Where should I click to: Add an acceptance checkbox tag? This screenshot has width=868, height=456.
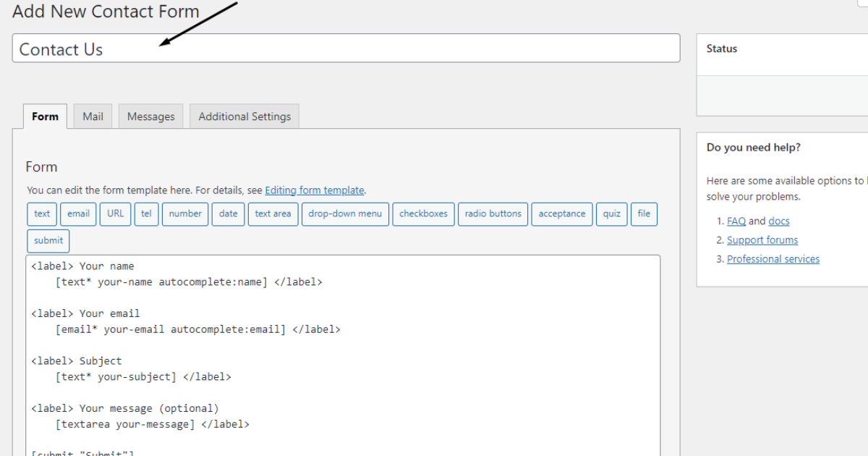pos(562,214)
